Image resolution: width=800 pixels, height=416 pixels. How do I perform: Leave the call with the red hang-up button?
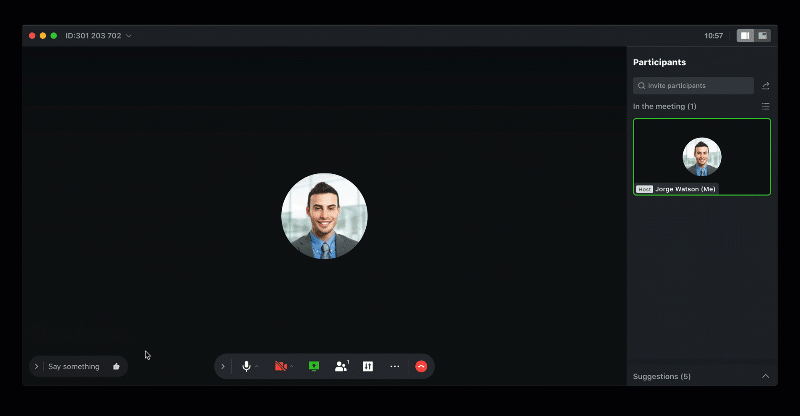point(421,366)
